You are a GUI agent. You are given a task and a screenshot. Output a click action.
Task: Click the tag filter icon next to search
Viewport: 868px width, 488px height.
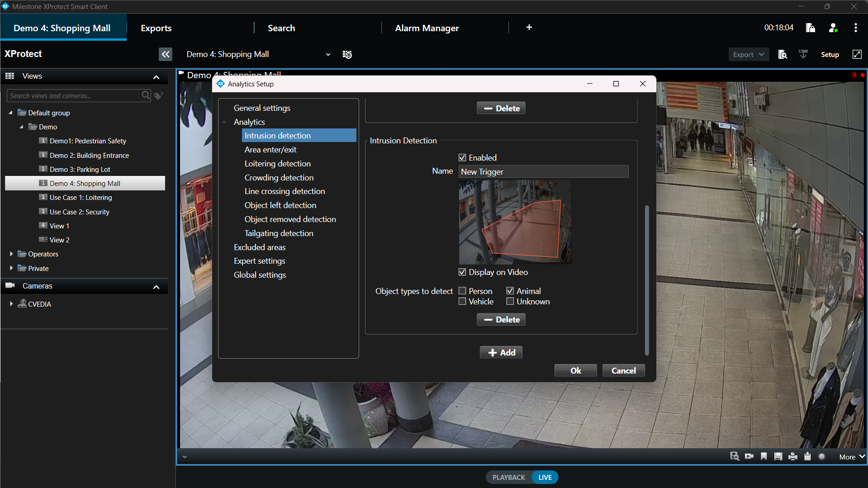(x=158, y=95)
